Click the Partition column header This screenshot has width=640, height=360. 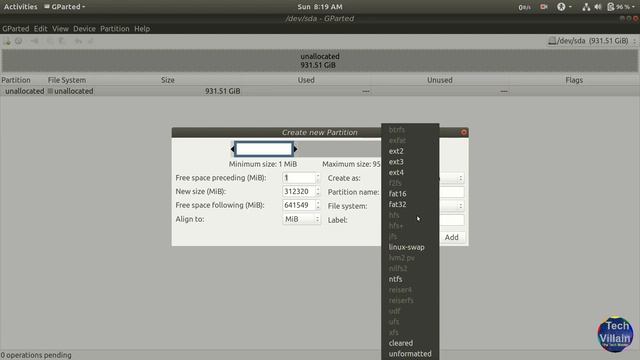16,80
